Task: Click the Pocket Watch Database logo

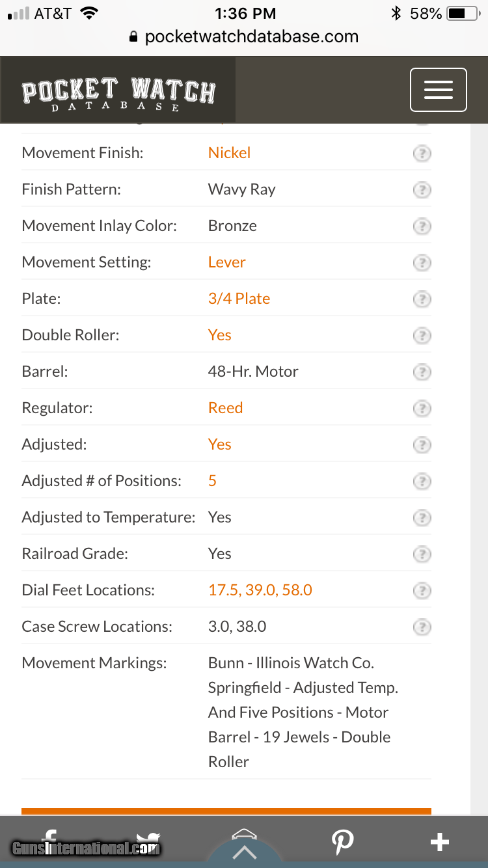Action: click(x=118, y=93)
